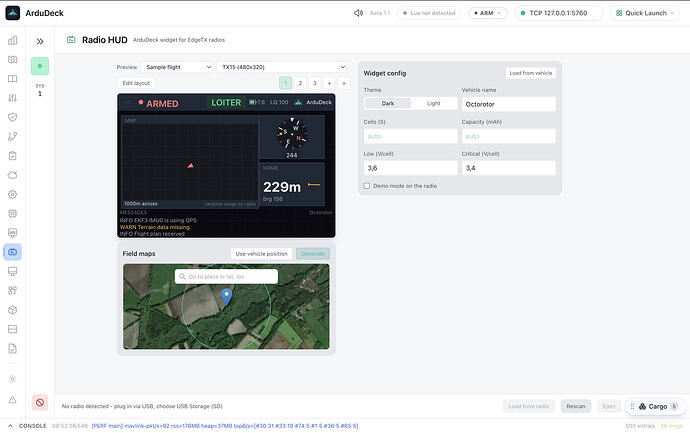Image resolution: width=690 pixels, height=433 pixels.
Task: Edit the Critical (V/cell) value field
Action: pos(509,168)
